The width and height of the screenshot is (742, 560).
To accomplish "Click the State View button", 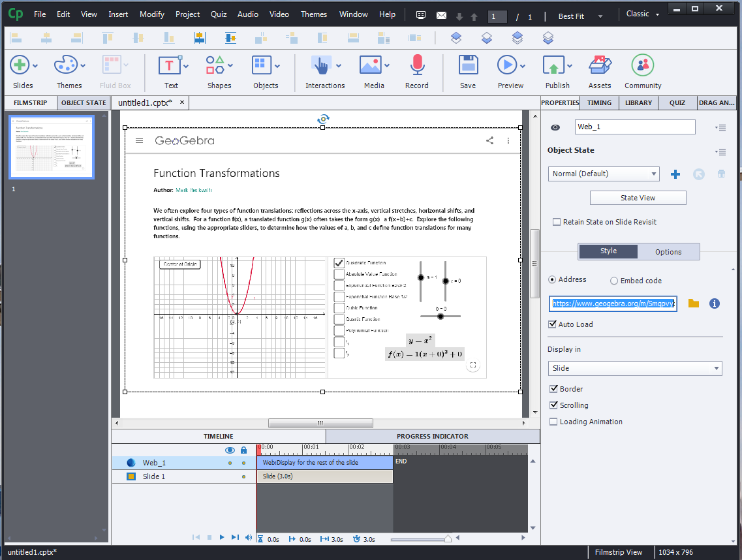I will point(638,198).
